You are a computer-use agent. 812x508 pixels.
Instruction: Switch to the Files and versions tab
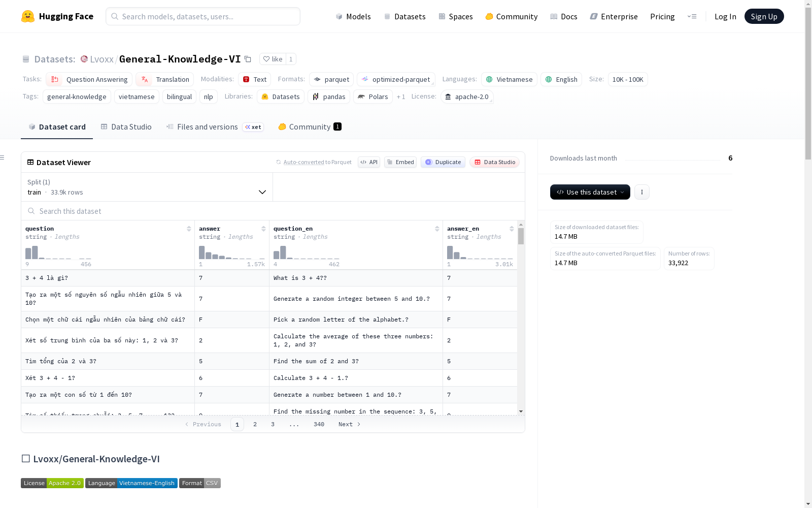point(215,127)
